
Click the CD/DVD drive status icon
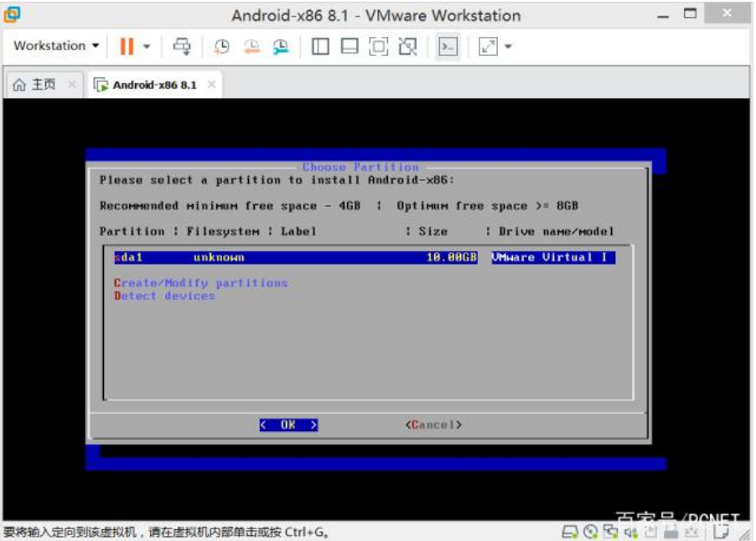[591, 532]
